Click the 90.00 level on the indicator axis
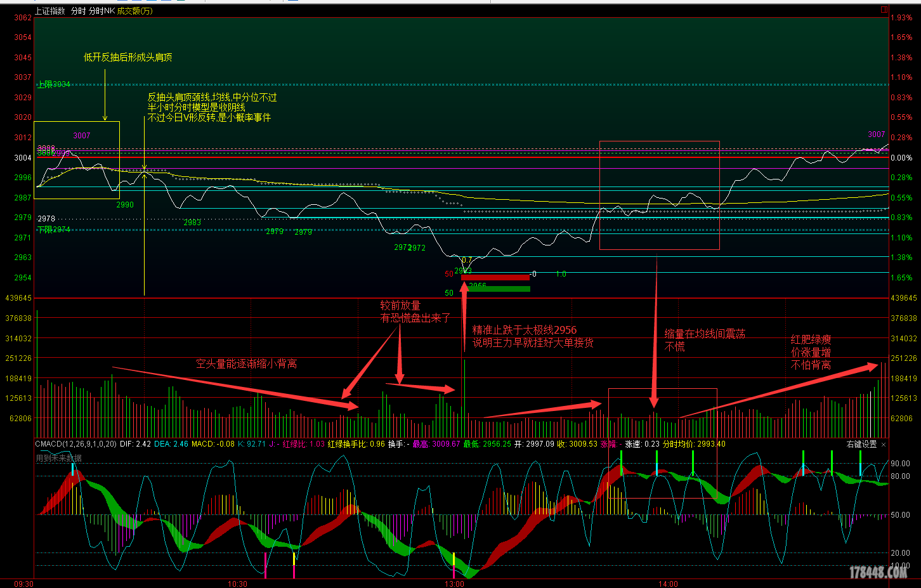 coord(900,464)
